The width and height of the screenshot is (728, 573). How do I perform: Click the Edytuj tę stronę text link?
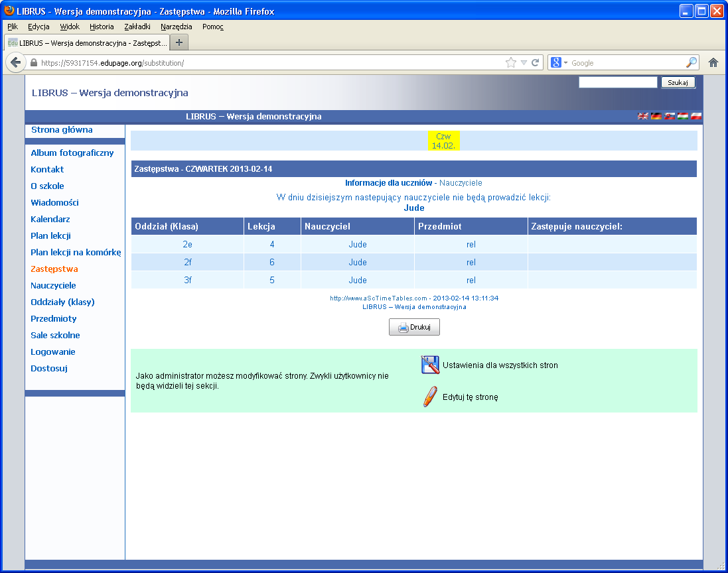(471, 397)
